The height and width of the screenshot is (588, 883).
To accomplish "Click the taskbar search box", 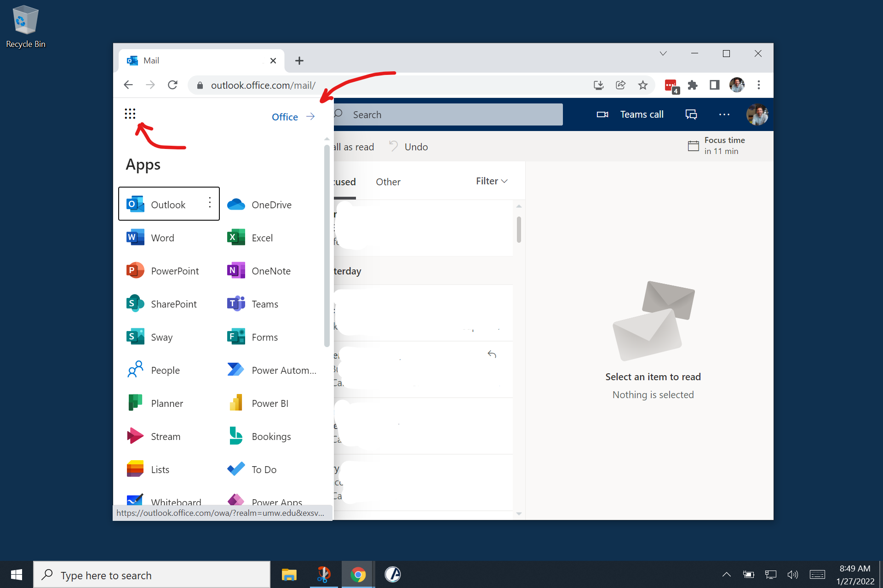I will pyautogui.click(x=152, y=575).
